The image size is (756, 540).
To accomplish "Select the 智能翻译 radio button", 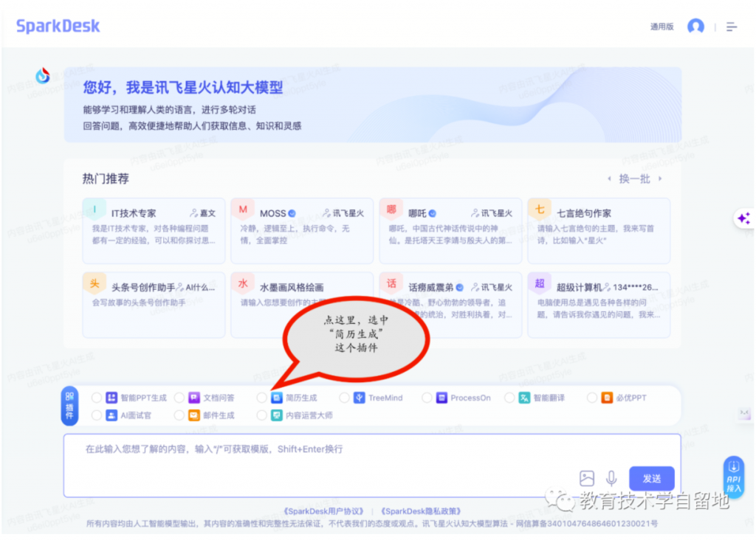I will click(509, 398).
